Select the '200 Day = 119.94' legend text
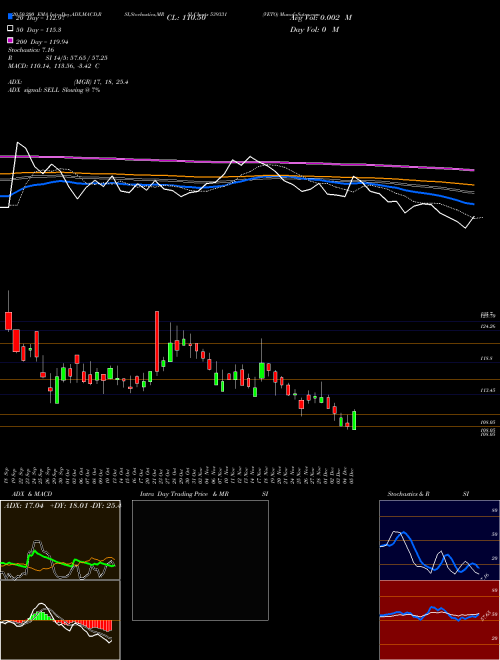 click(x=43, y=42)
